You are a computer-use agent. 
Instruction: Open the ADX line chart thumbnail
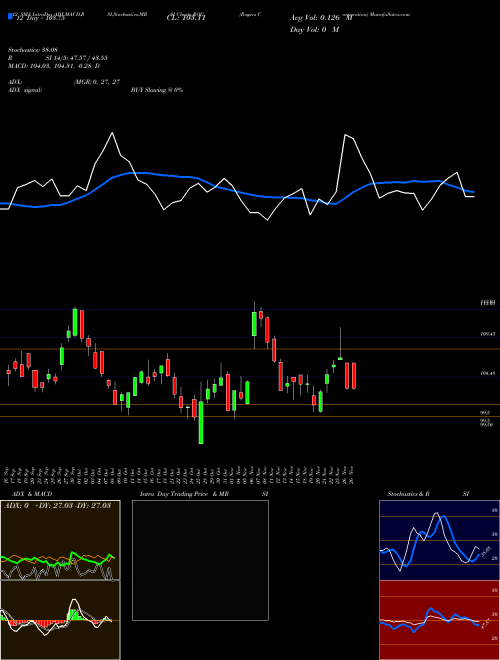tap(60, 540)
